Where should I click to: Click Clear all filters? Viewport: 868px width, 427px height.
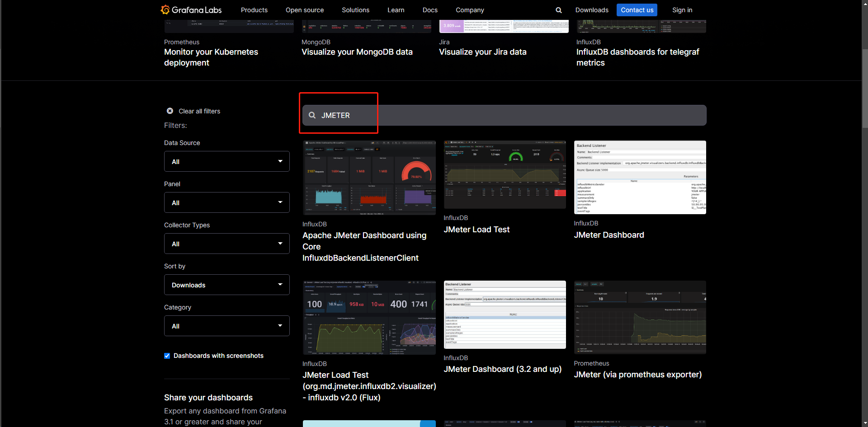click(x=199, y=111)
